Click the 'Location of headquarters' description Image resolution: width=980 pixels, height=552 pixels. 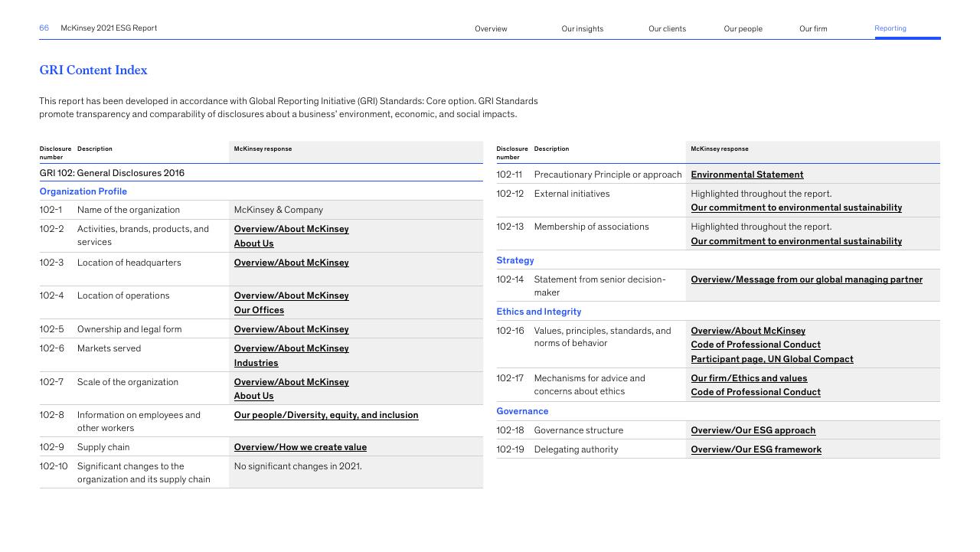129,263
